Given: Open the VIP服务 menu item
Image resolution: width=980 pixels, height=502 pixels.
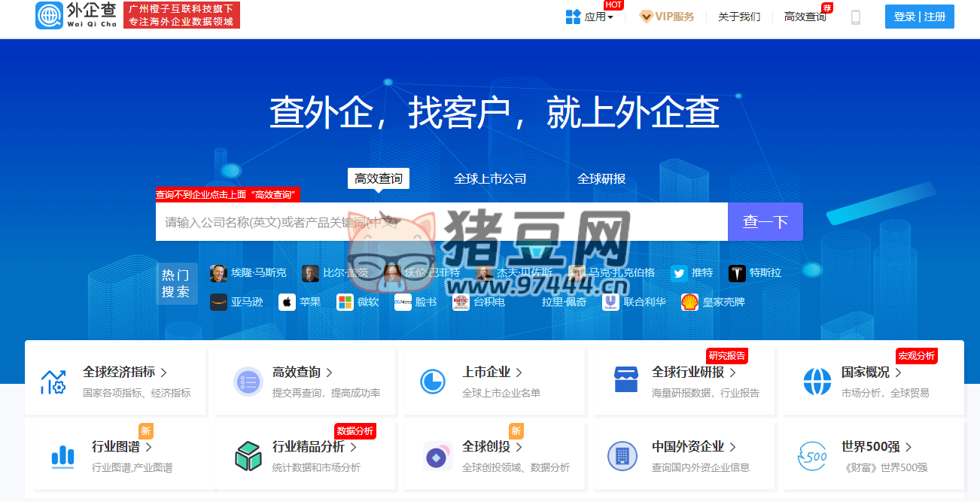Looking at the screenshot, I should (x=667, y=16).
